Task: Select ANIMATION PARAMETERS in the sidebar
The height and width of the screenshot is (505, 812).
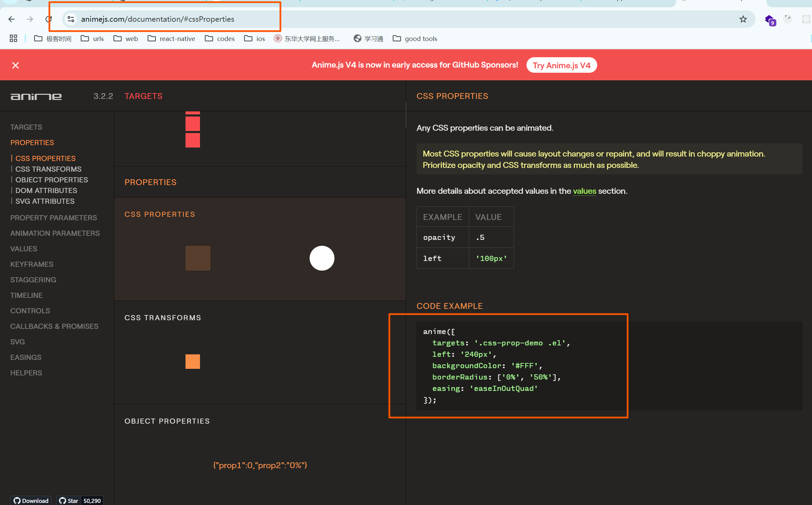Action: coord(55,233)
